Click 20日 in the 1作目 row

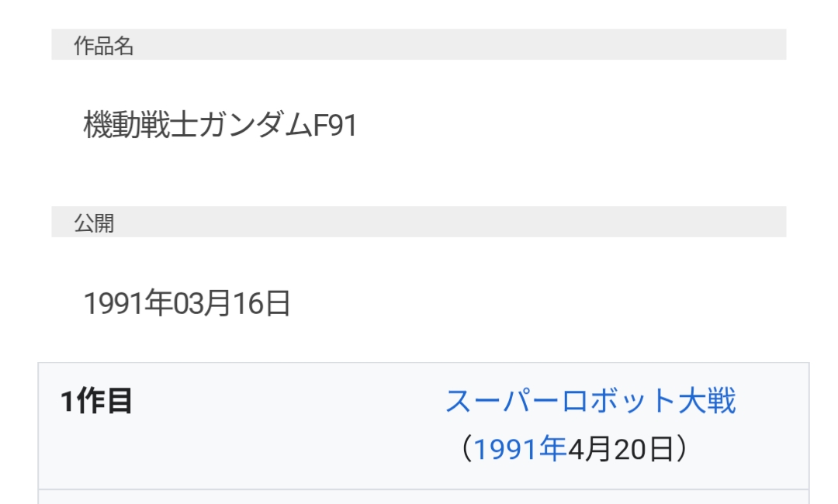[x=642, y=450]
